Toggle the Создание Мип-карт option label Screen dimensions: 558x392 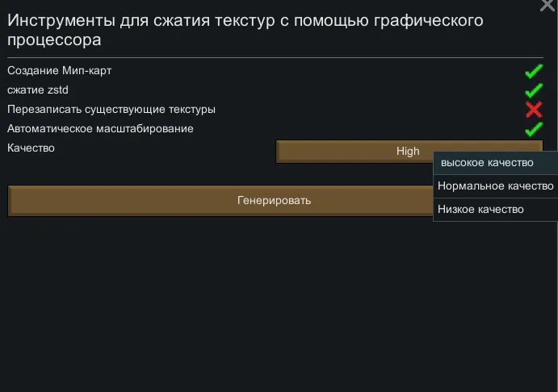tap(60, 71)
